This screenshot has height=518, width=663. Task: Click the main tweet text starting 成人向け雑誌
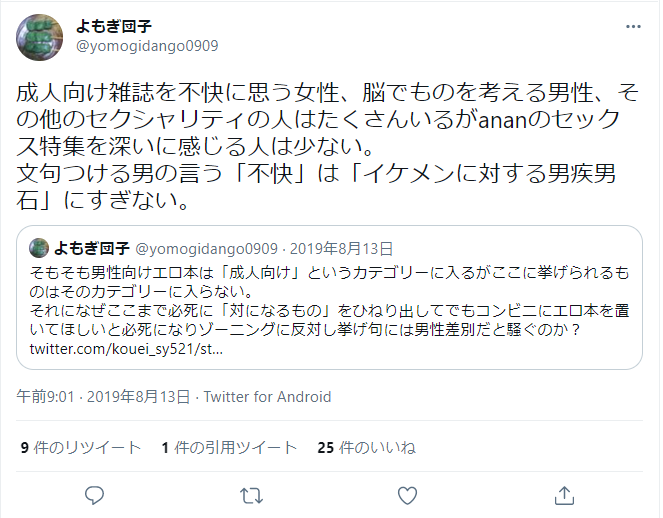click(327, 147)
